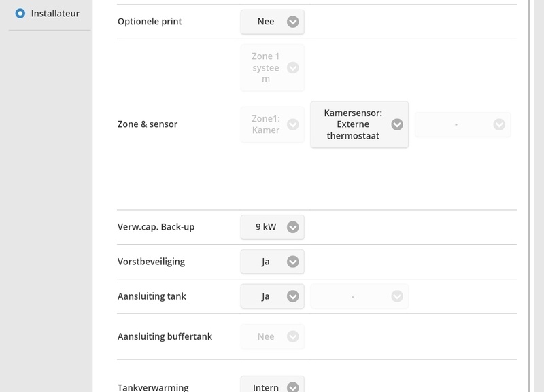Click the Aansluiting buffertank label text

[x=165, y=336]
